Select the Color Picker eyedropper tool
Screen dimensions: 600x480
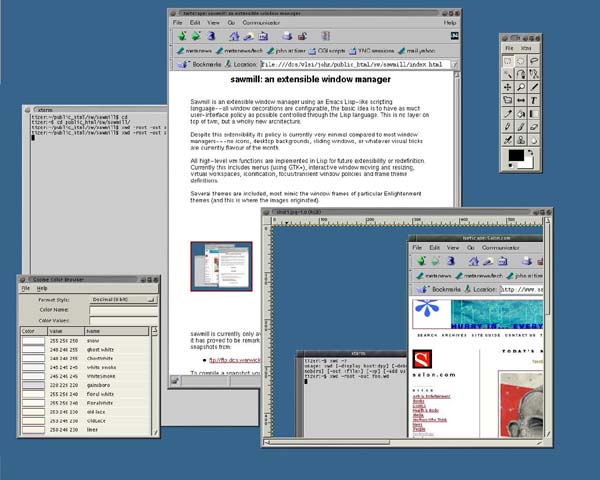(508, 114)
